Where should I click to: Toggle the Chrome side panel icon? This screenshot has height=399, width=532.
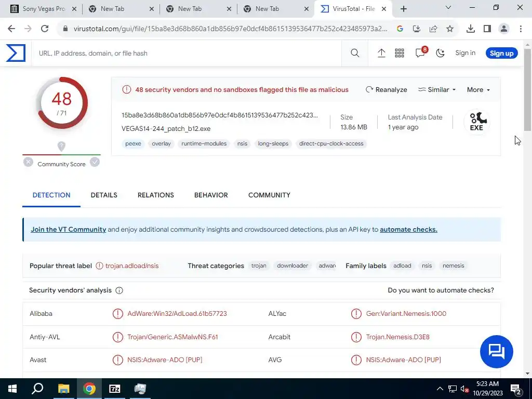coord(487,29)
